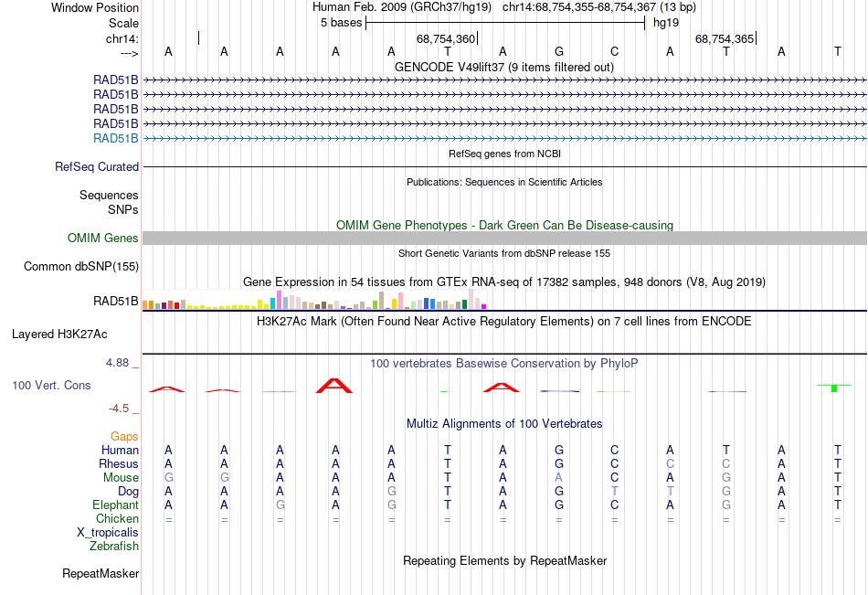Image resolution: width=868 pixels, height=595 pixels.
Task: Click the '-4.5' PhyloP lower range value
Action: point(119,409)
